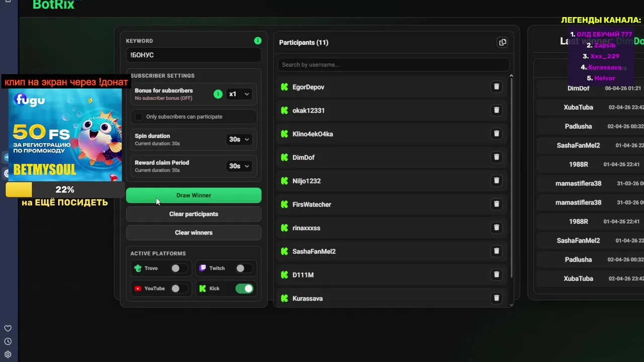The width and height of the screenshot is (644, 362).
Task: Check Only subscribers can participate
Action: coord(139,117)
